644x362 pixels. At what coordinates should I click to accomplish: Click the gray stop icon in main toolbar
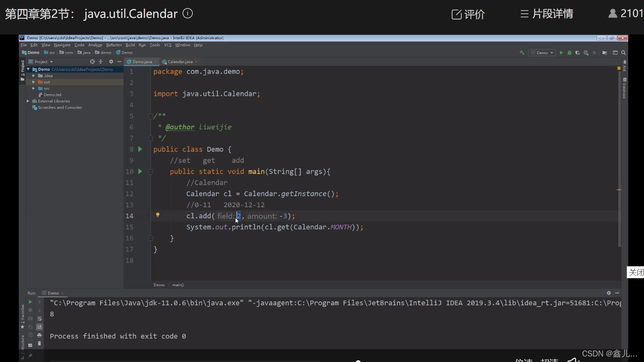tap(594, 53)
